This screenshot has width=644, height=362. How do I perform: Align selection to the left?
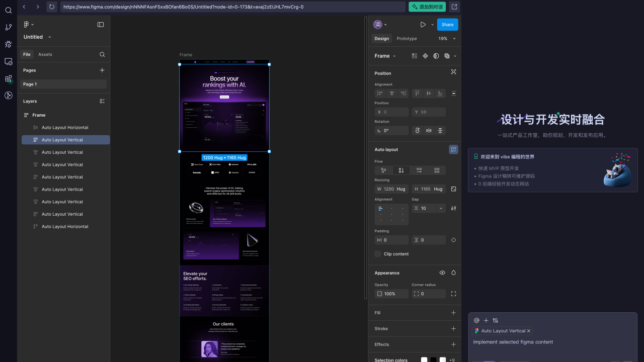coord(380,93)
